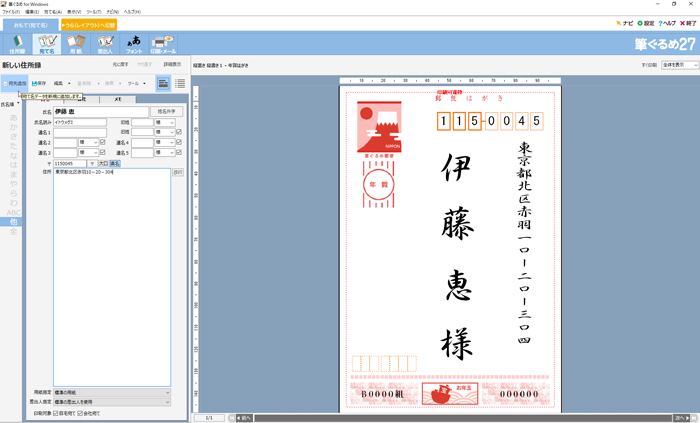Open the フォント font settings icon

point(133,43)
